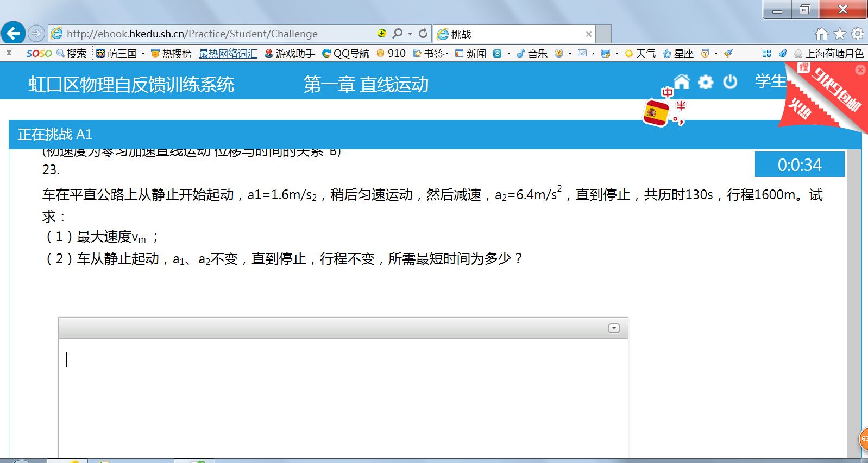
Task: Click the blue Q icon in the toolbar
Action: [497, 53]
